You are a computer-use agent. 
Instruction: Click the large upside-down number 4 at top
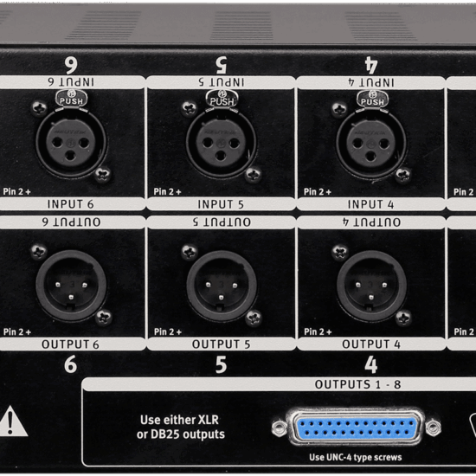[371, 65]
